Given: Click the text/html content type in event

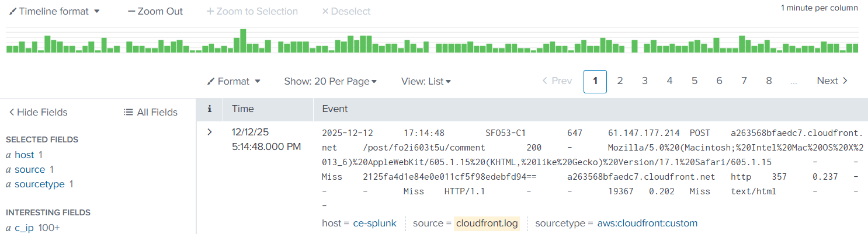Looking at the screenshot, I should pos(754,191).
